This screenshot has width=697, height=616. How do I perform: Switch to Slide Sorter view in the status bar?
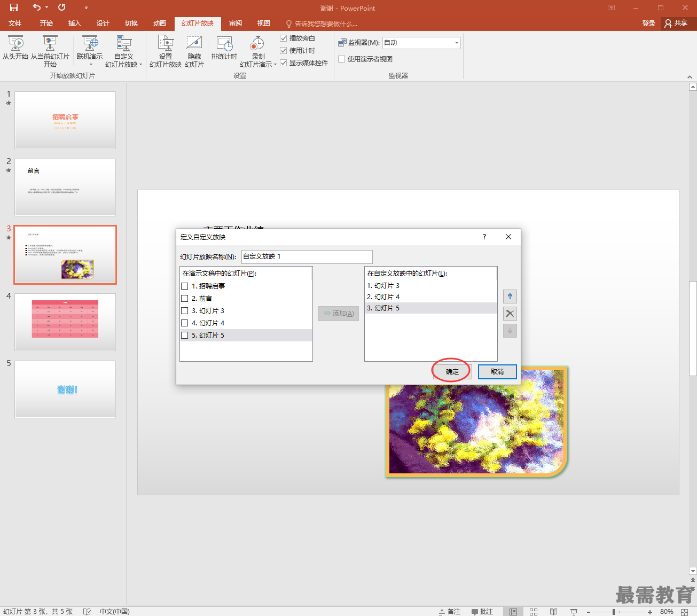[534, 612]
